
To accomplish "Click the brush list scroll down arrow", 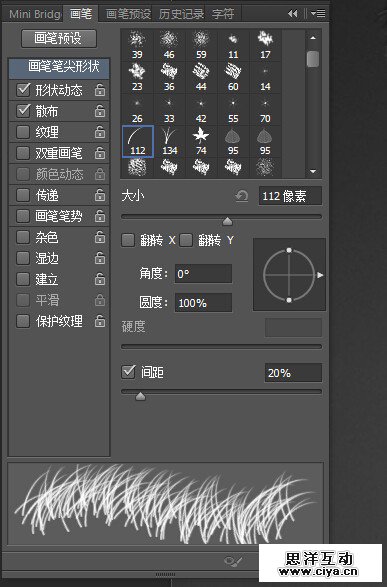I will (313, 171).
